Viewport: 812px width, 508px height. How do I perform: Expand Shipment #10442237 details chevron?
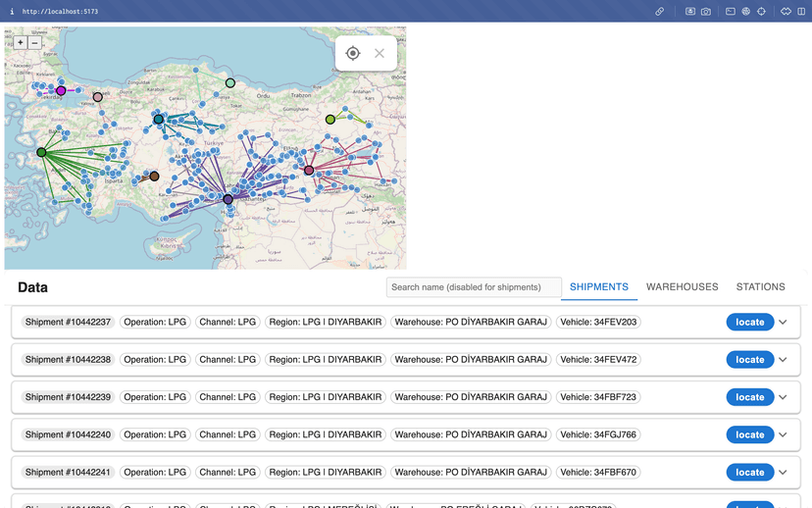[783, 323]
